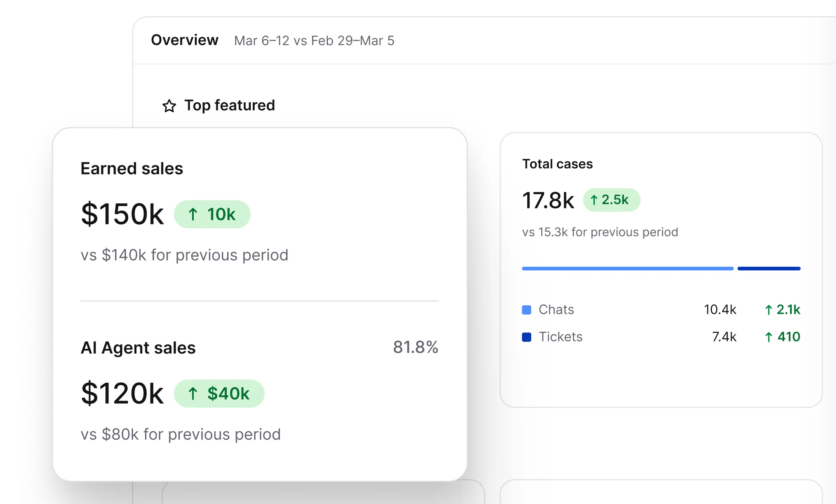Screen dimensions: 836x504
Task: Click the Earned sales card title
Action: click(x=132, y=168)
